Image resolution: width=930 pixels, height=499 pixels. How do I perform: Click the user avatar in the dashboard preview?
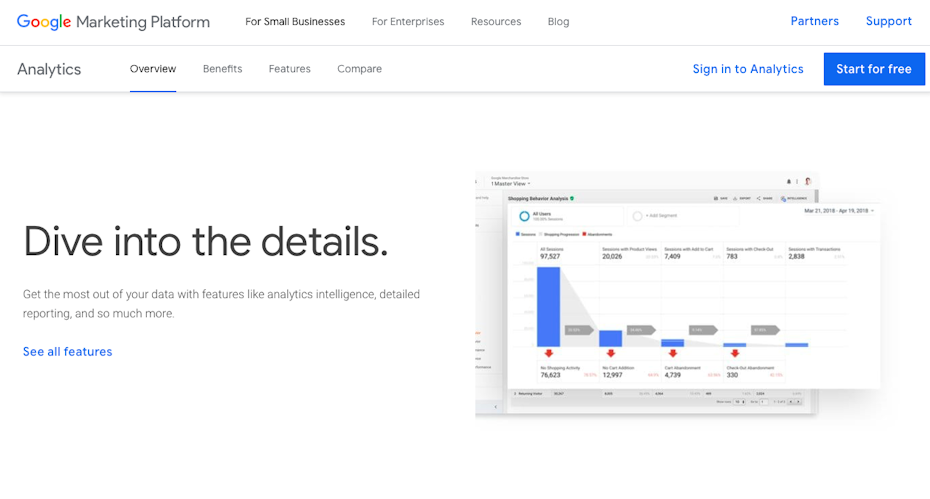pos(807,182)
